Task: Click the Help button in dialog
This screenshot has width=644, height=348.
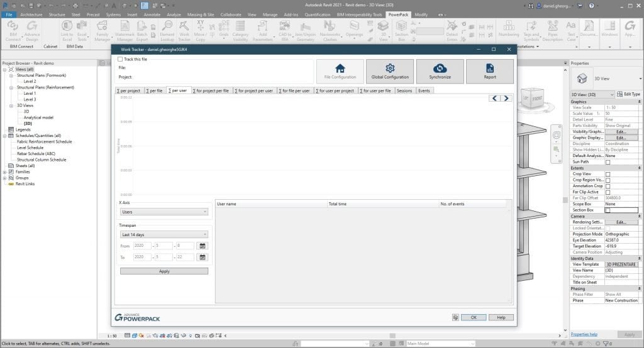Action: pyautogui.click(x=501, y=317)
